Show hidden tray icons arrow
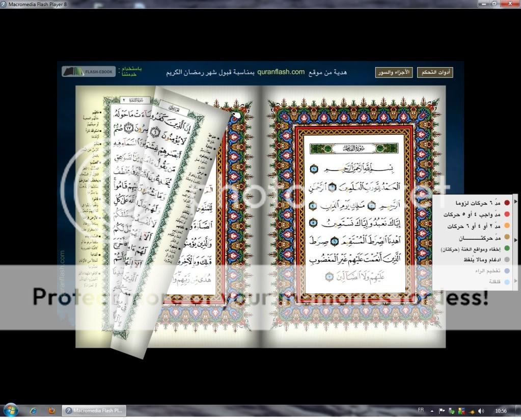521x420 pixels. (x=432, y=411)
